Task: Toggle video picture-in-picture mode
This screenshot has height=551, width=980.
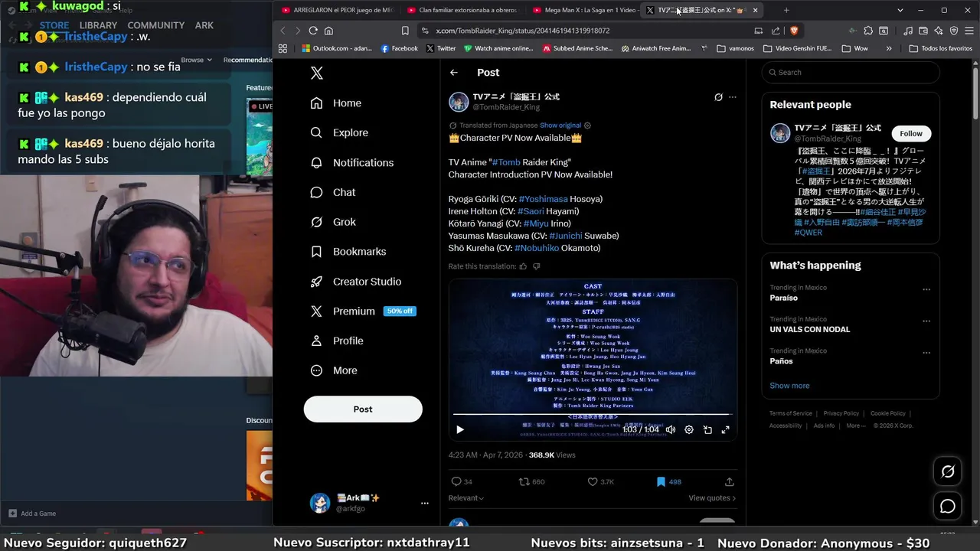Action: pyautogui.click(x=707, y=429)
